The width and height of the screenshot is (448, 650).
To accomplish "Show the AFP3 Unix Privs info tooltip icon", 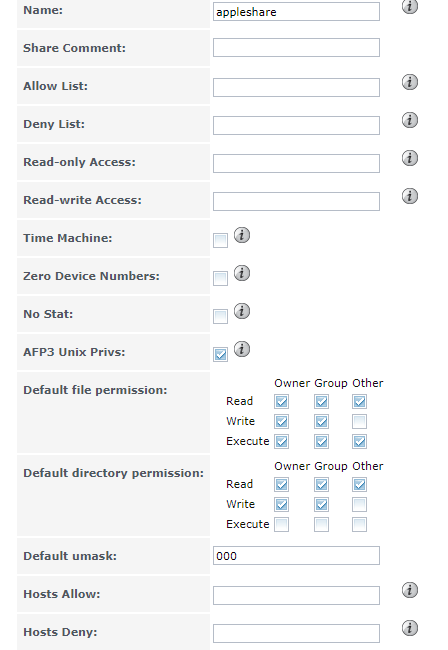I will click(242, 349).
